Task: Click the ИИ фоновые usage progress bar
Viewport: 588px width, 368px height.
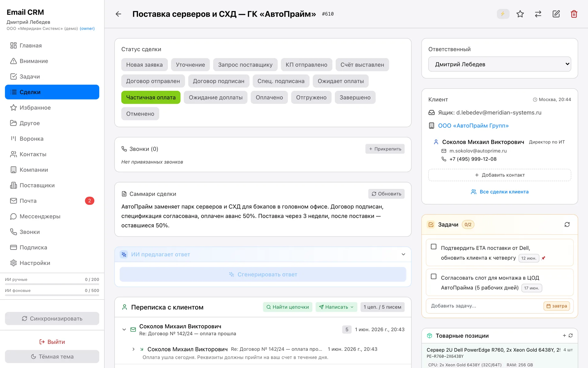Action: click(x=52, y=295)
